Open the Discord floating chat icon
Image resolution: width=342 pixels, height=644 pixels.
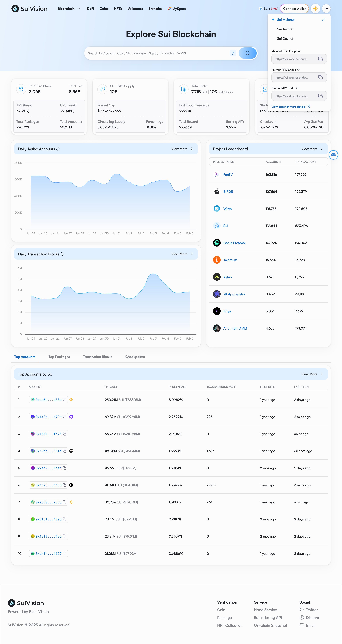point(333,155)
